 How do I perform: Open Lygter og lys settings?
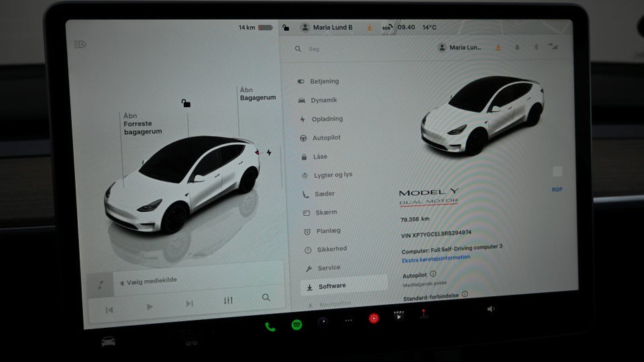(327, 175)
